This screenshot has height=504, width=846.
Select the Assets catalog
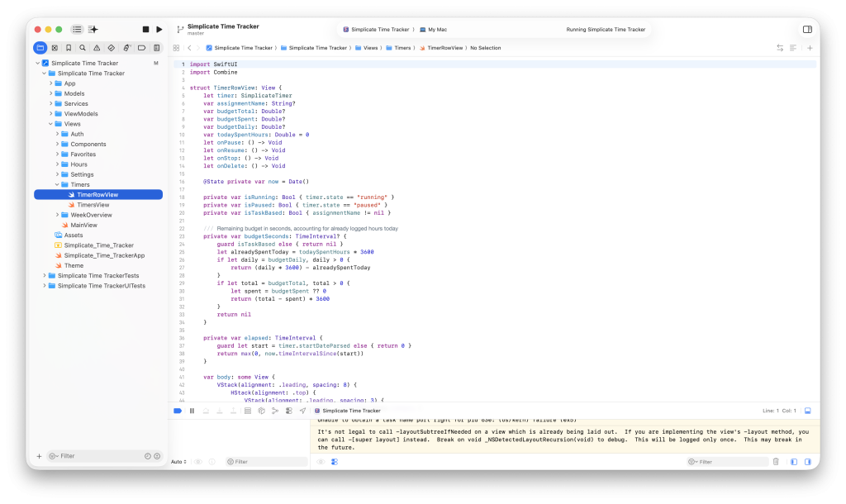click(74, 235)
